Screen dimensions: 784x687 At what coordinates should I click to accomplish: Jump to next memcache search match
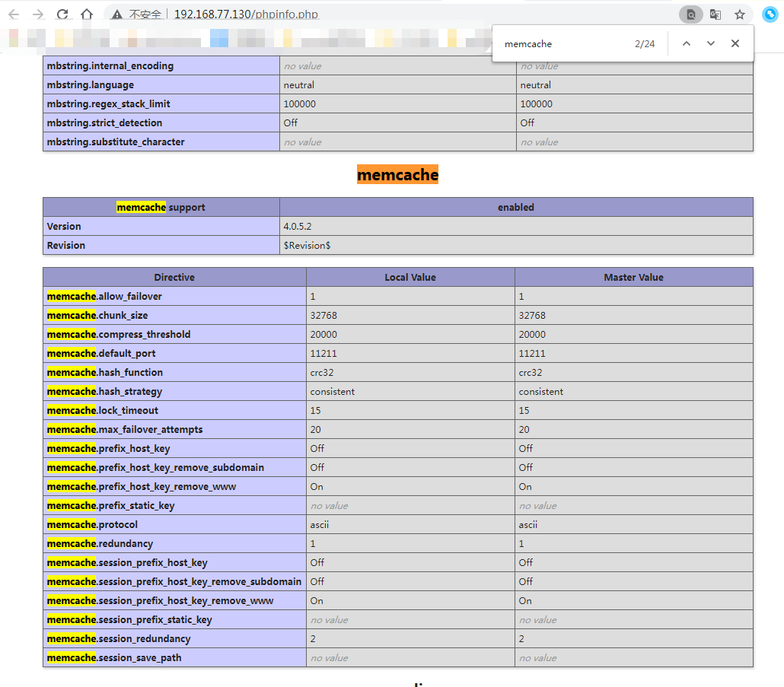point(710,43)
